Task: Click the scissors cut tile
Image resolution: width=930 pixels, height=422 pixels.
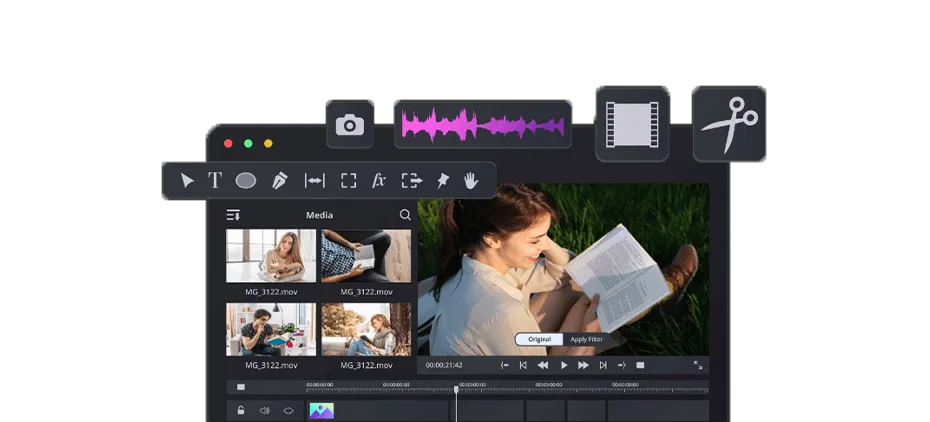Action: coord(729,124)
